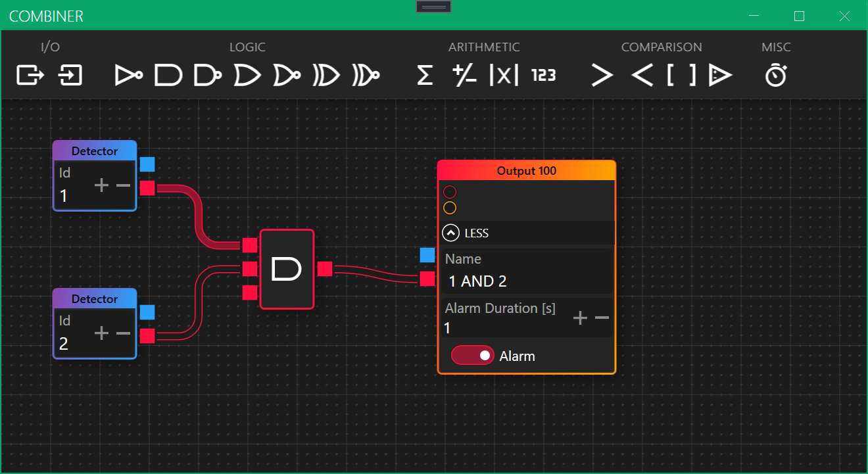Image resolution: width=868 pixels, height=474 pixels.
Task: Add a timer node from Misc
Action: [776, 76]
